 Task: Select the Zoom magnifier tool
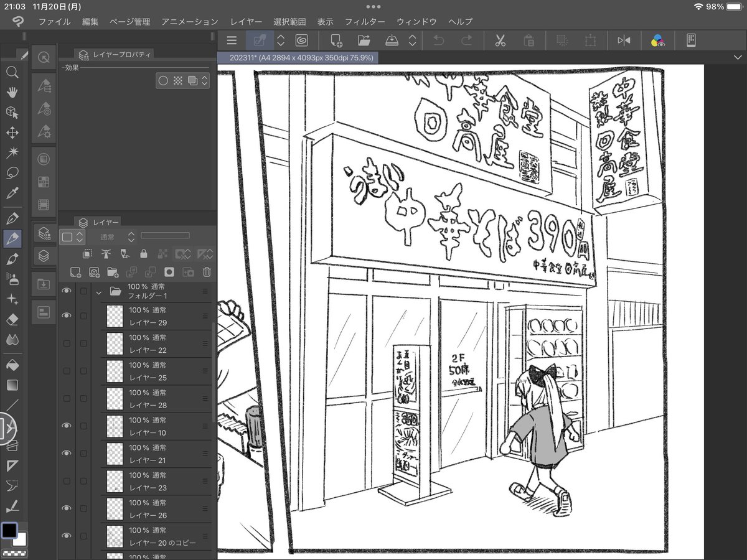click(x=12, y=72)
